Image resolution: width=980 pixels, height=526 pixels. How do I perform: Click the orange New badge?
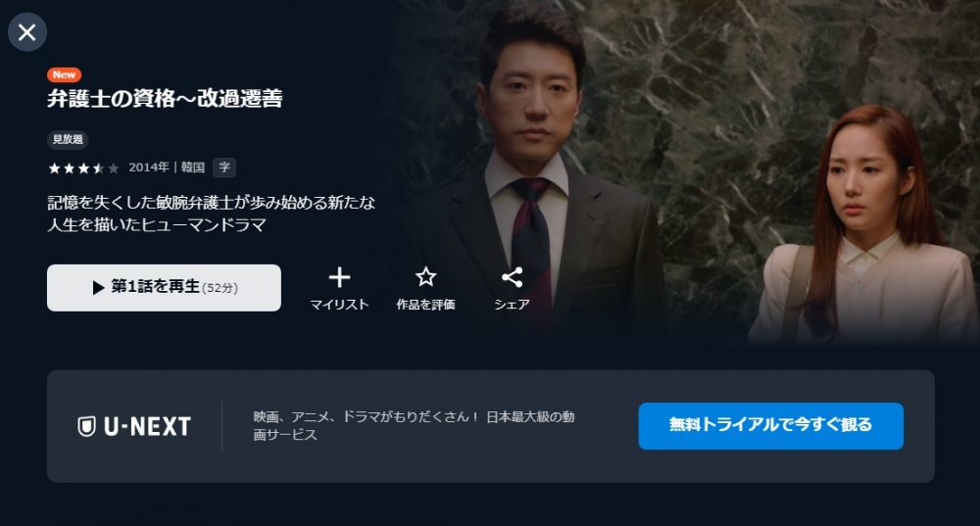coord(64,74)
